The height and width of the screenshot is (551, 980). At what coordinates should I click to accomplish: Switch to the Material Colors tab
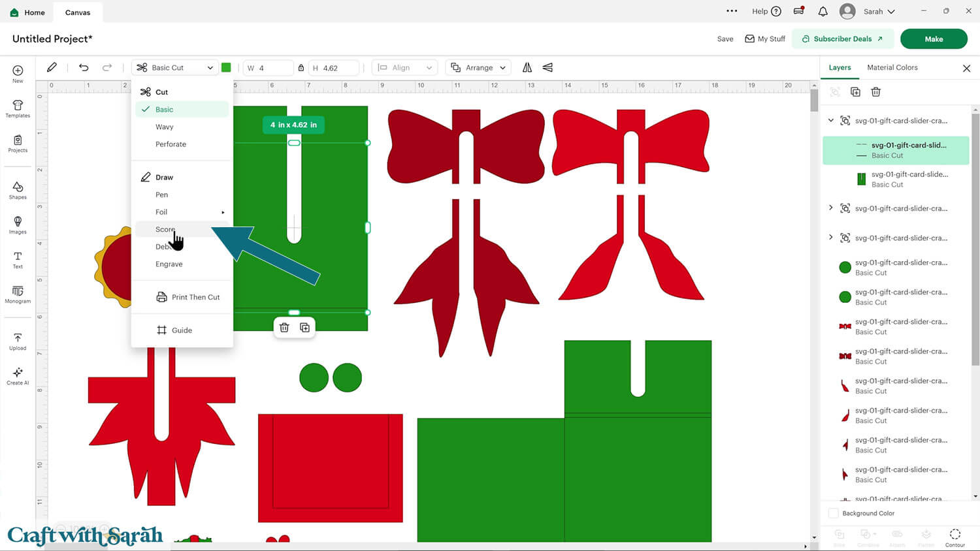tap(892, 67)
